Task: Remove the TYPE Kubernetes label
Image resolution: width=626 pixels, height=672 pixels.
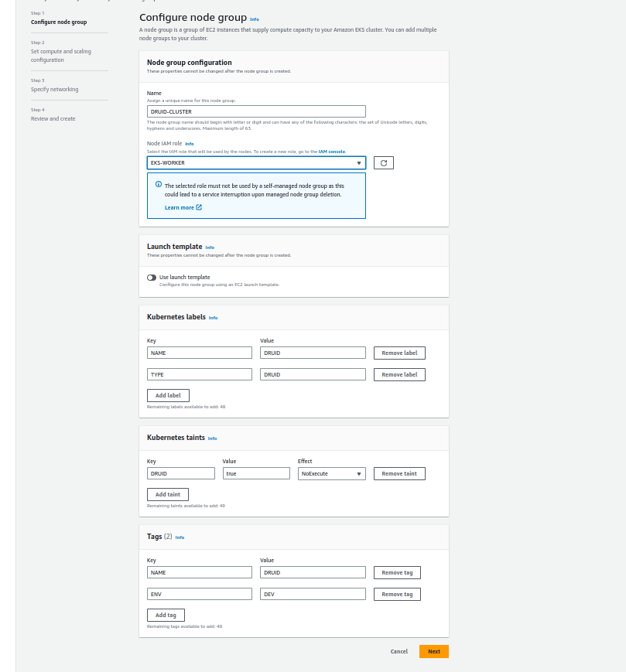Action: (399, 374)
